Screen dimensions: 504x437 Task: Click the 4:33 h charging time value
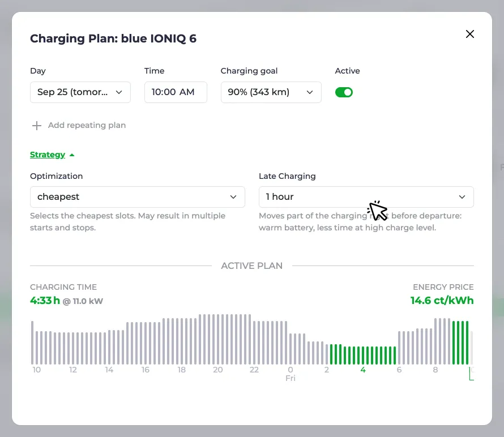45,301
